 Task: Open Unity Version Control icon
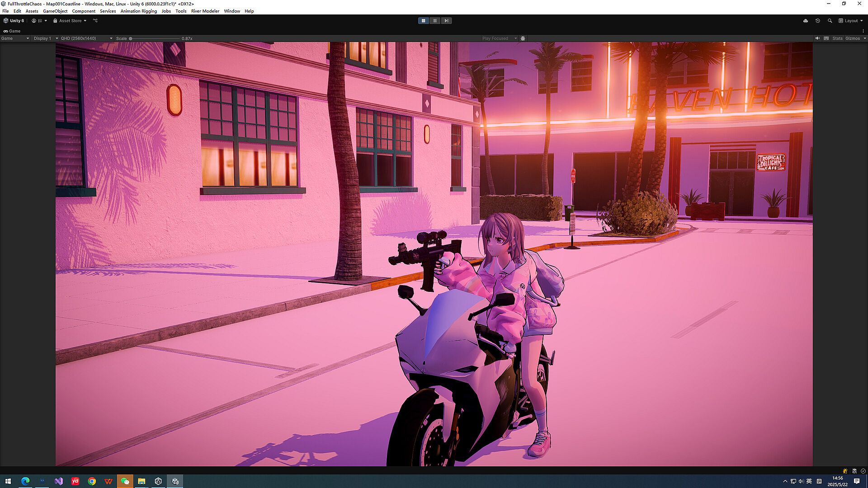click(x=95, y=21)
